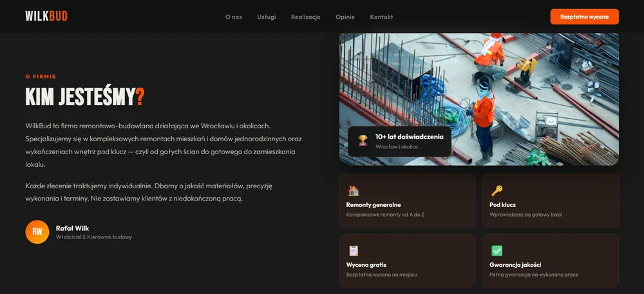Click the O FIRMIE section label
The image size is (644, 294).
41,77
